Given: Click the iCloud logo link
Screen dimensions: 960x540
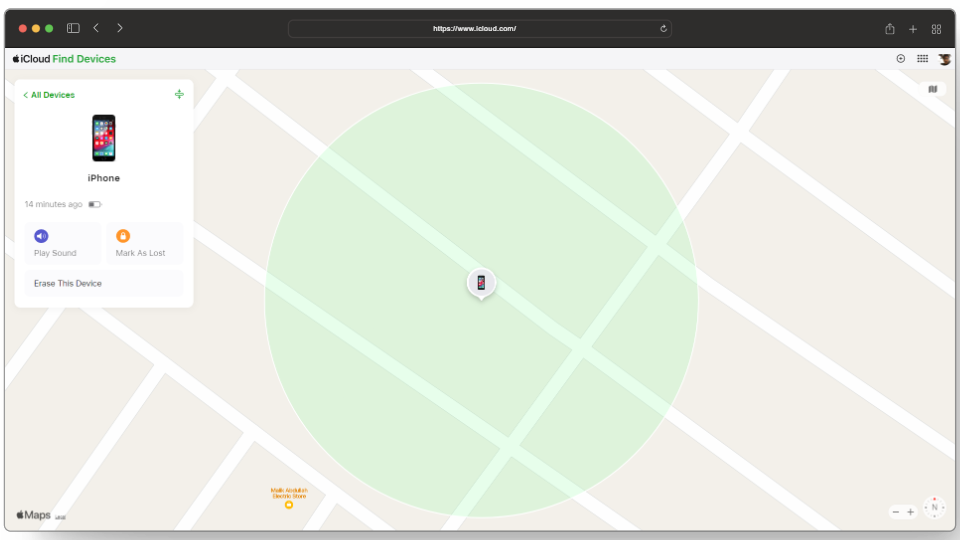Looking at the screenshot, I should click(x=31, y=59).
